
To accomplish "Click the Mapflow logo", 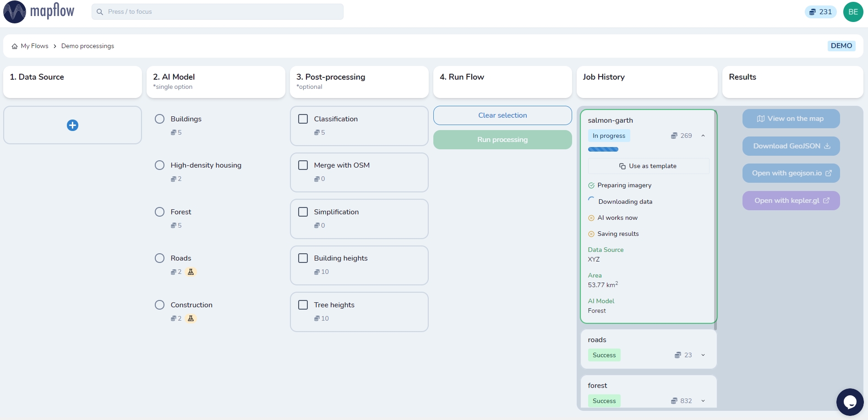I will click(x=39, y=11).
